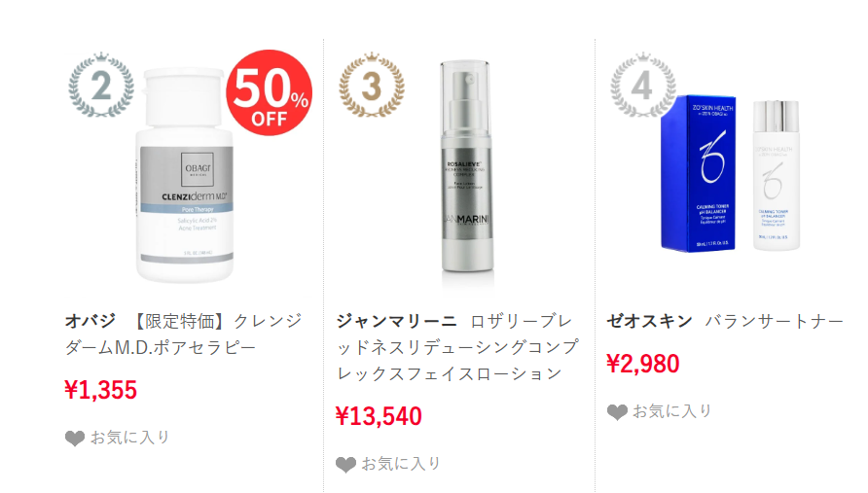Open the ゼオスキン バランサートナー product title
This screenshot has height=493, width=868.
(x=725, y=321)
